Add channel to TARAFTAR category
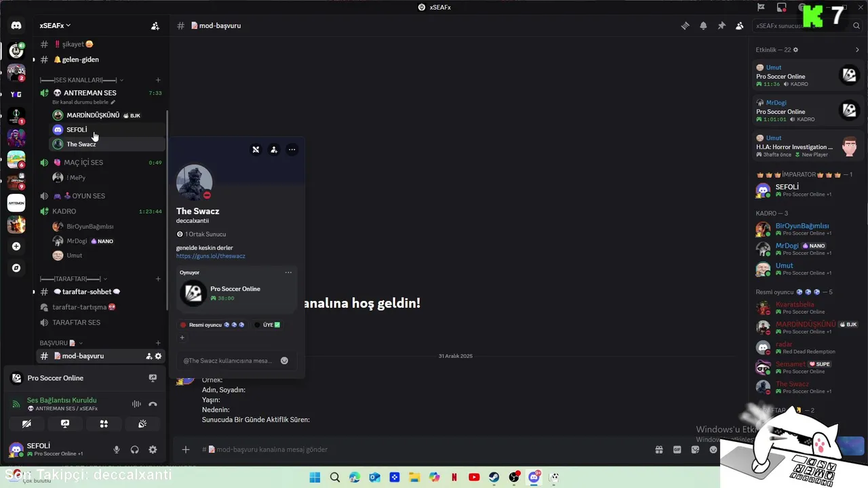This screenshot has width=868, height=488. 158,279
